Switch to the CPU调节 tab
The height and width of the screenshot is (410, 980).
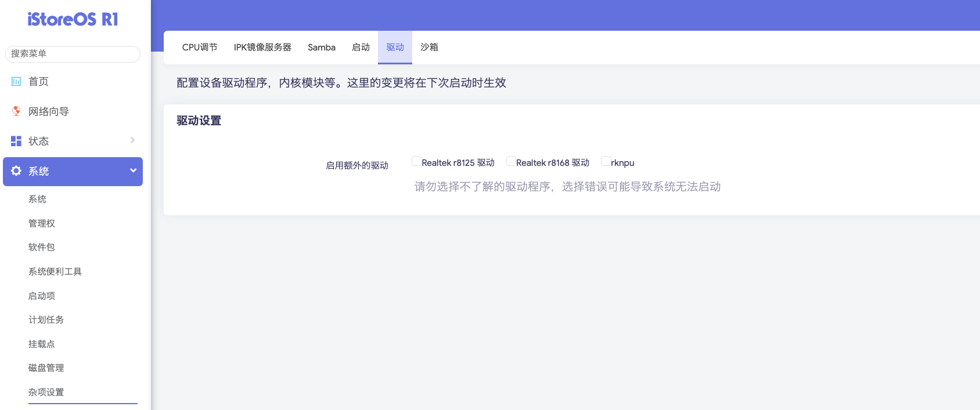click(x=200, y=48)
